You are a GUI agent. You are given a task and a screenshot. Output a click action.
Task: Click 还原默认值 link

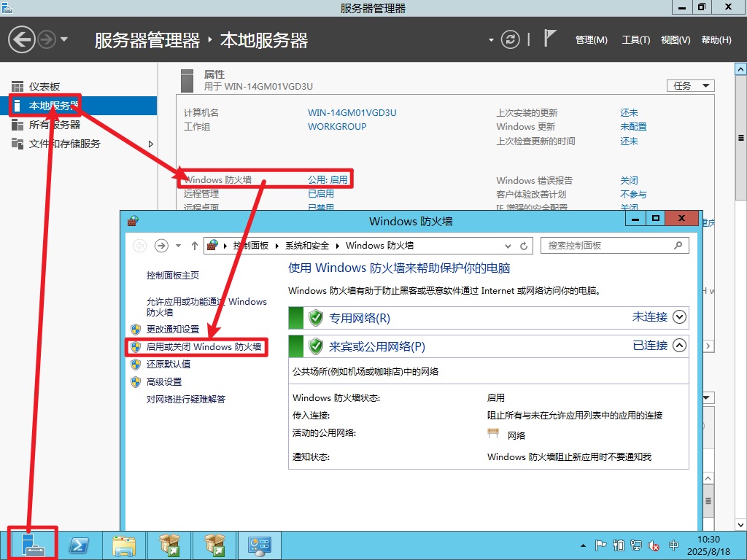[169, 365]
